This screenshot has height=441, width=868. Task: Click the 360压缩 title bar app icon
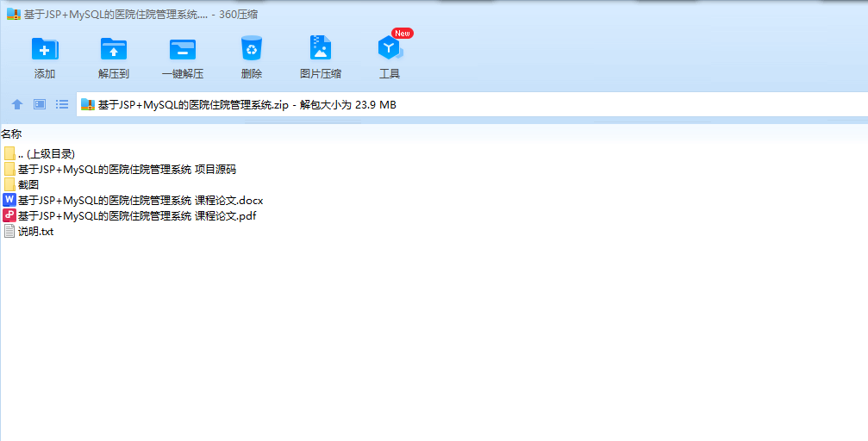(x=14, y=15)
